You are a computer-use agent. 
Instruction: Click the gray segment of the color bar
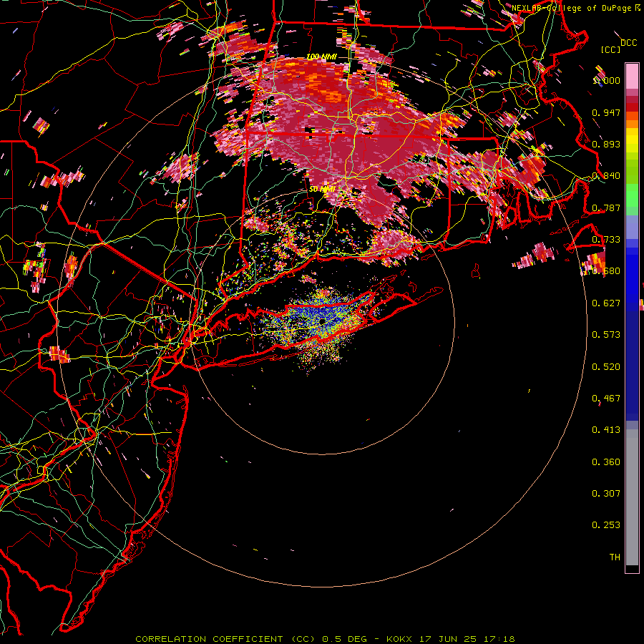pos(632,497)
